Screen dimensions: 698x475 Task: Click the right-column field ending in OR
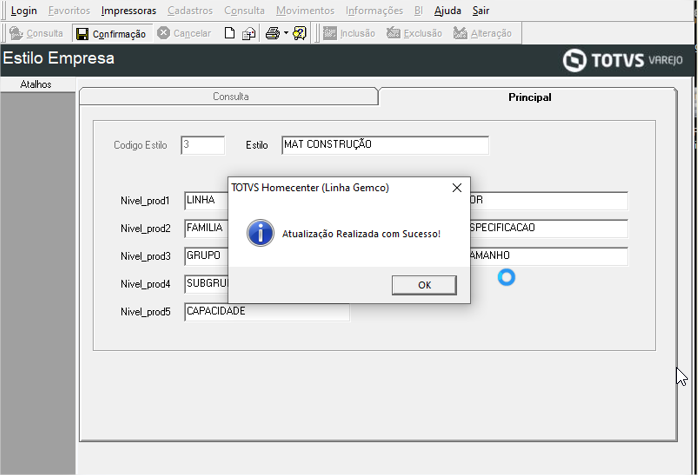549,201
